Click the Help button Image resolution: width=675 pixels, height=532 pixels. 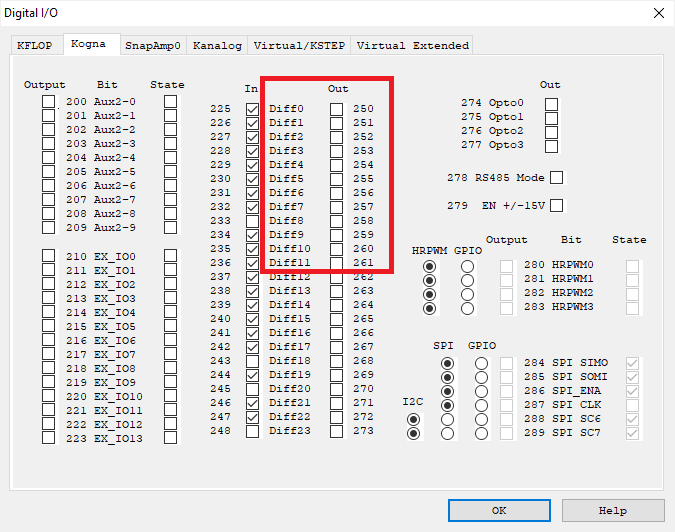click(613, 510)
